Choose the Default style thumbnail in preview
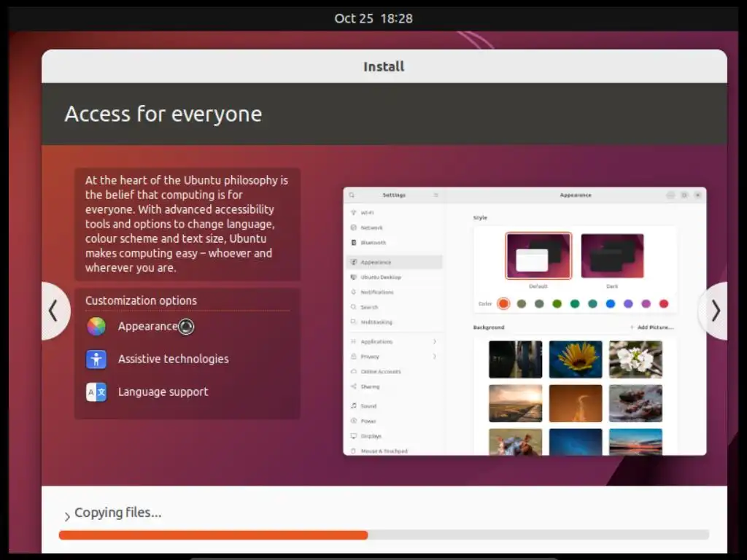 [x=538, y=256]
